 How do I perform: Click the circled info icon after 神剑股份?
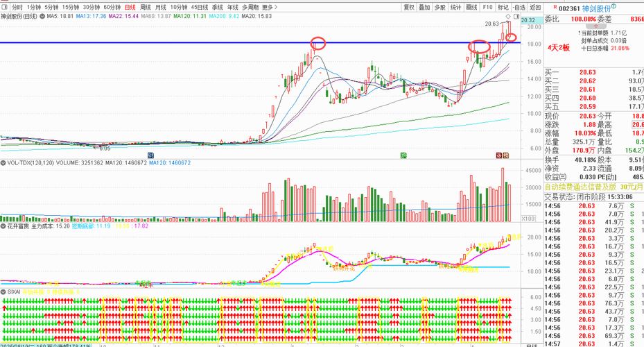(613, 6)
